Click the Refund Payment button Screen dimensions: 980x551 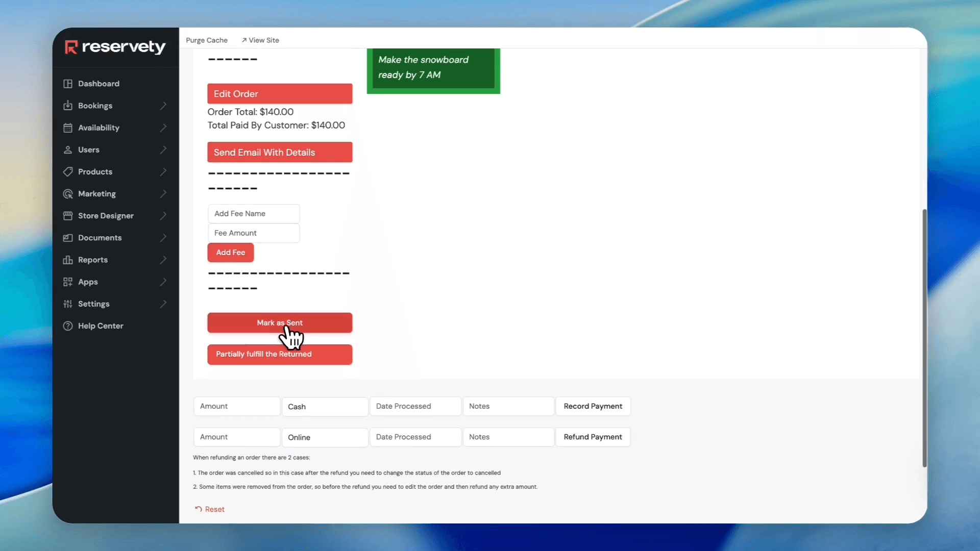[593, 437]
